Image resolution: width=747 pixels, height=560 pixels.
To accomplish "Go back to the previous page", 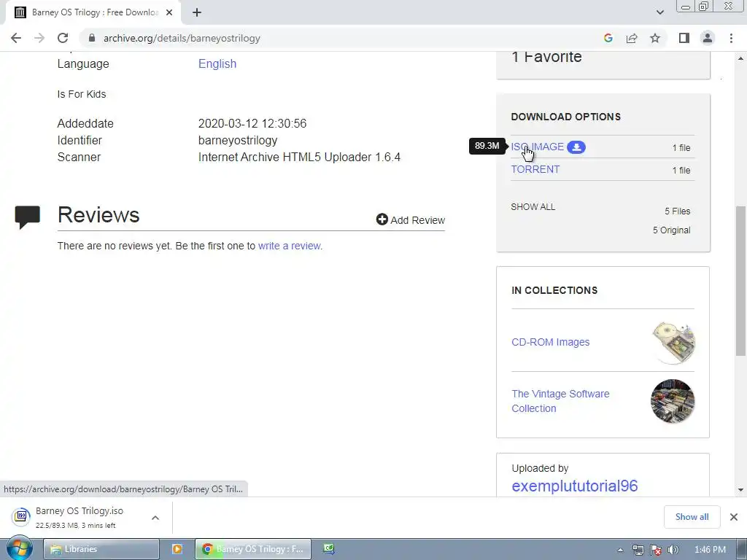I will [x=16, y=38].
